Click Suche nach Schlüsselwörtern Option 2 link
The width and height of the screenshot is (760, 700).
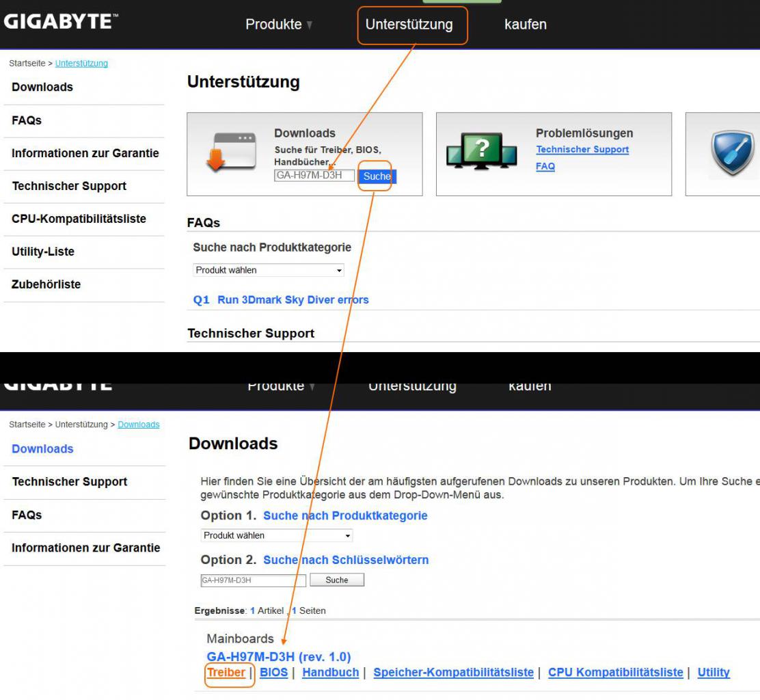coord(346,560)
